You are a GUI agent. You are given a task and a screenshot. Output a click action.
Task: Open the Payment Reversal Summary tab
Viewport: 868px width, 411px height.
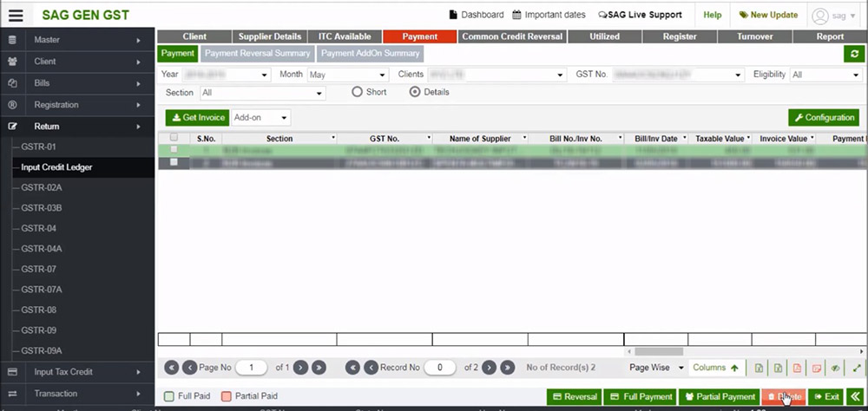[x=257, y=54]
